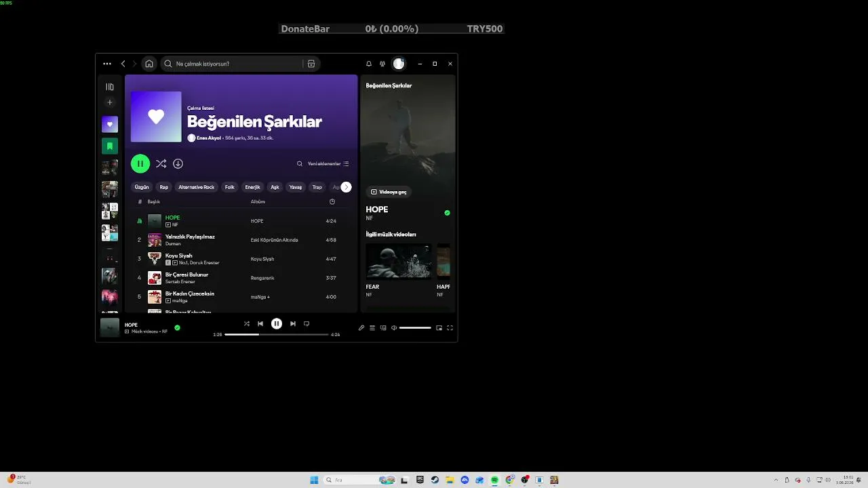Filter by the Rap tag
Viewport: 868px width, 488px height.
[164, 187]
